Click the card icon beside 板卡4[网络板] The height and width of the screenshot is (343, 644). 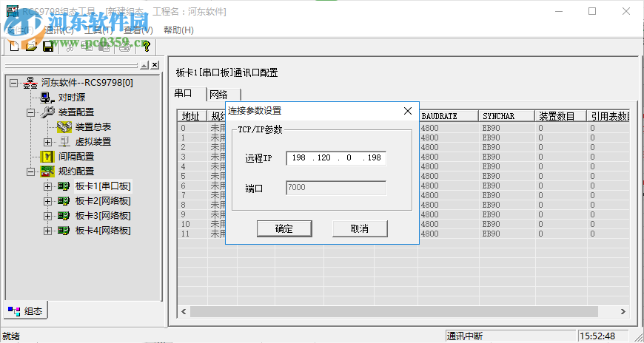[64, 231]
